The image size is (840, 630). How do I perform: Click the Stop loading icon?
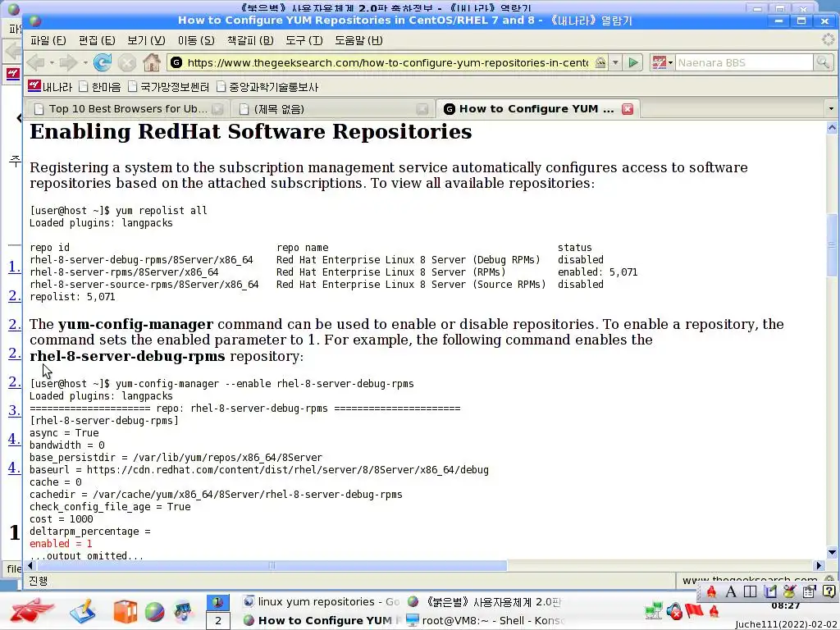pos(127,62)
